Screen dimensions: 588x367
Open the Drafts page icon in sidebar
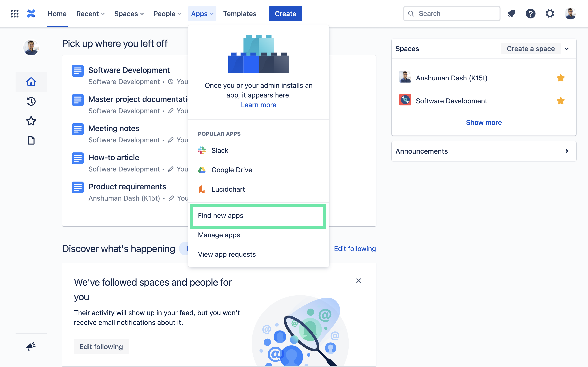tap(31, 140)
